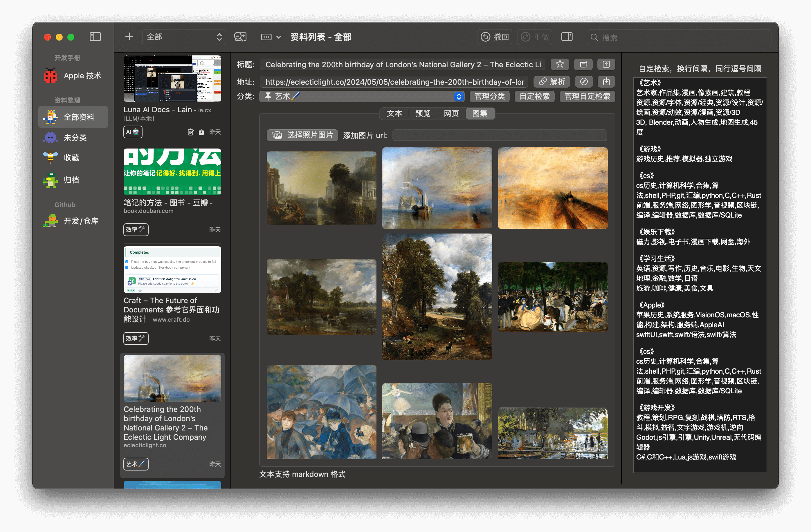Click the 撤回 undo button
811x532 pixels.
pos(495,37)
